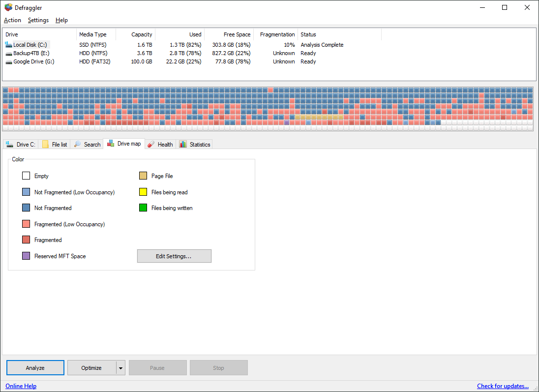Screen dimensions: 539x392
Task: Click the Optimize button
Action: tap(91, 368)
